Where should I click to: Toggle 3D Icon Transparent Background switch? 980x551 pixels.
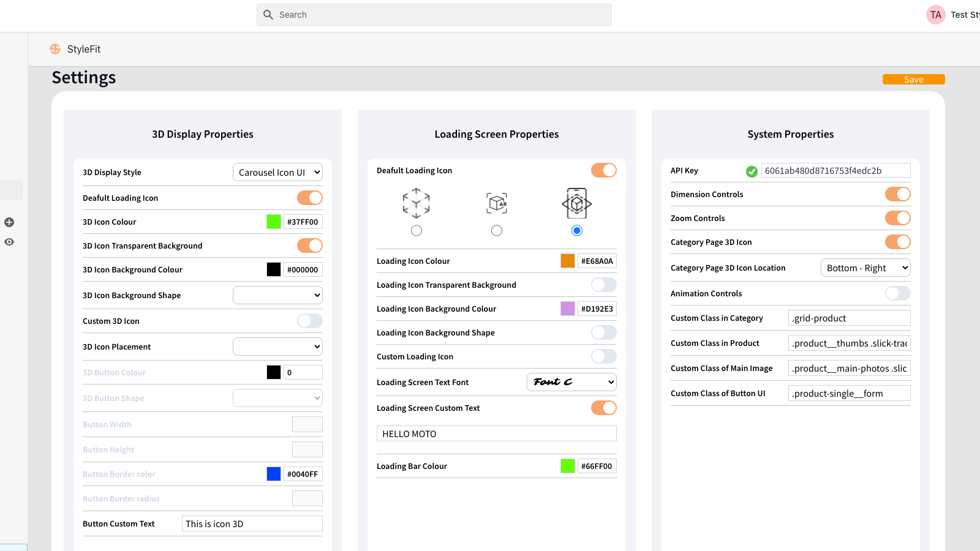point(310,246)
